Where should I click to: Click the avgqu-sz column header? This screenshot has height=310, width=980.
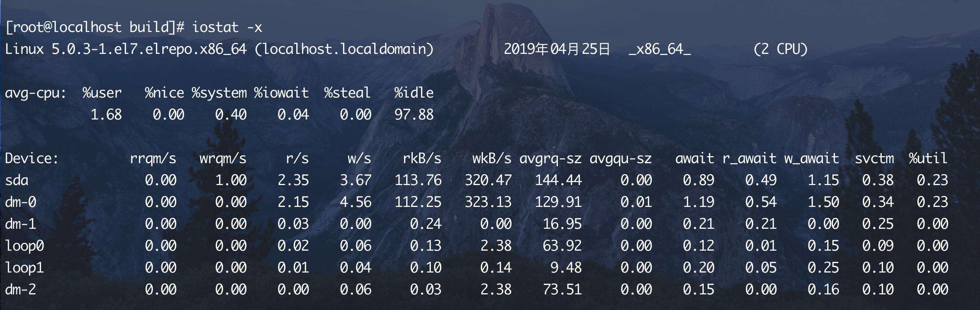point(621,159)
